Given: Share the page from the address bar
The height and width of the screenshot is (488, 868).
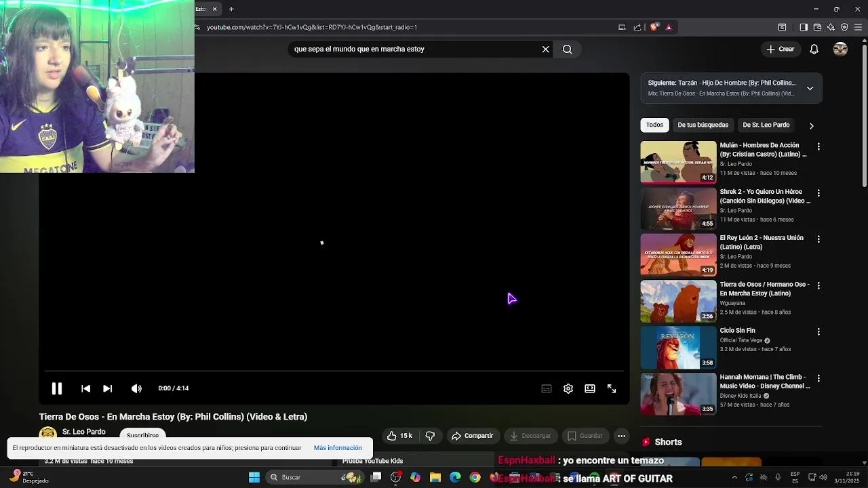Looking at the screenshot, I should click(x=637, y=27).
